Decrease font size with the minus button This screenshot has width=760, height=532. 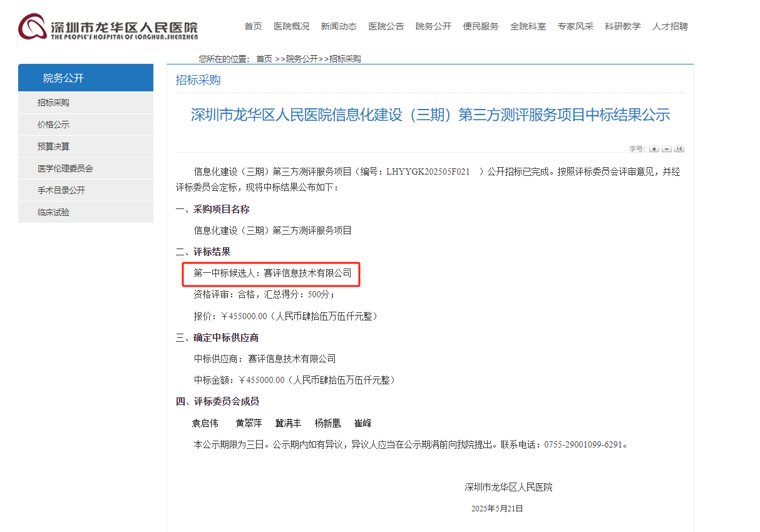(667, 149)
